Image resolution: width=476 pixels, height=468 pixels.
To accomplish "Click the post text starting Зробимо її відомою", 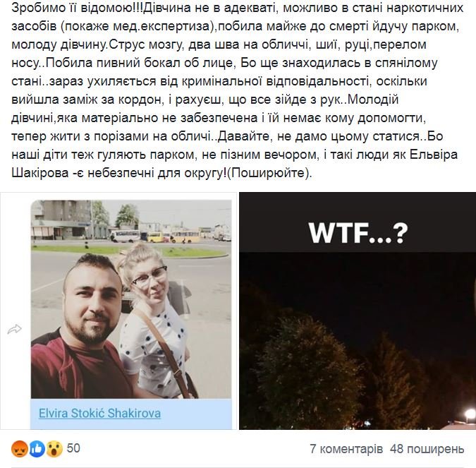I will (238, 90).
